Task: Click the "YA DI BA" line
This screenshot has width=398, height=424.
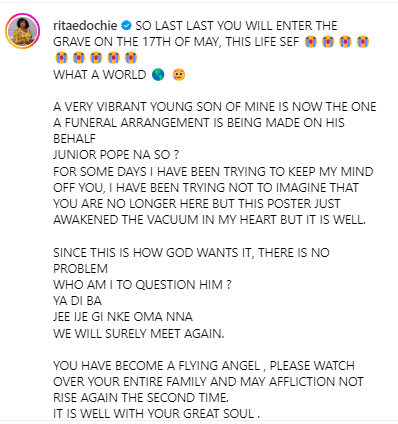Action: point(77,301)
